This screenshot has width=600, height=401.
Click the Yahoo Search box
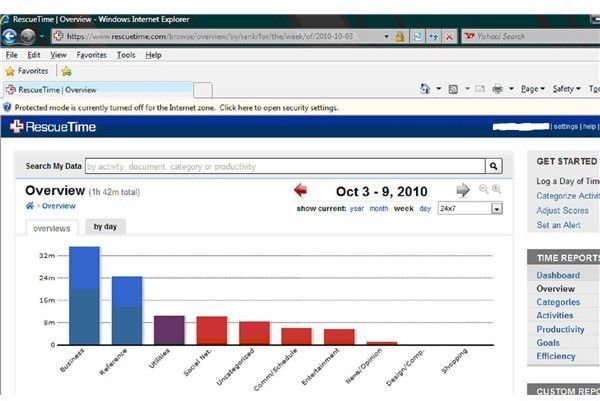pos(531,36)
